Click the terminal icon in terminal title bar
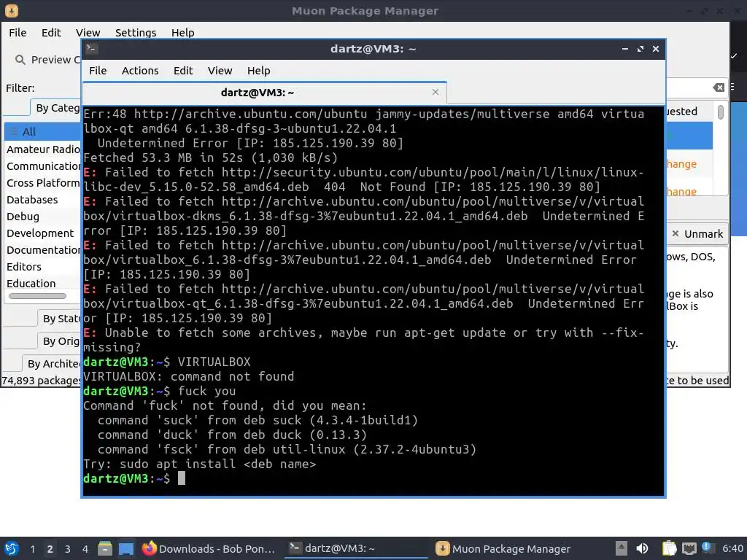Viewport: 747px width, 560px height. [92, 49]
